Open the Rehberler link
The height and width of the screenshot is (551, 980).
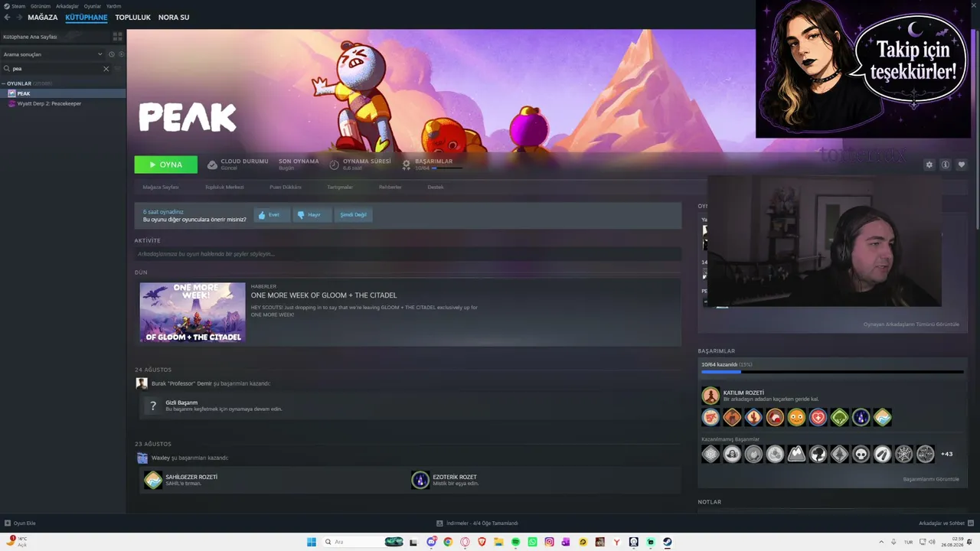pyautogui.click(x=390, y=187)
